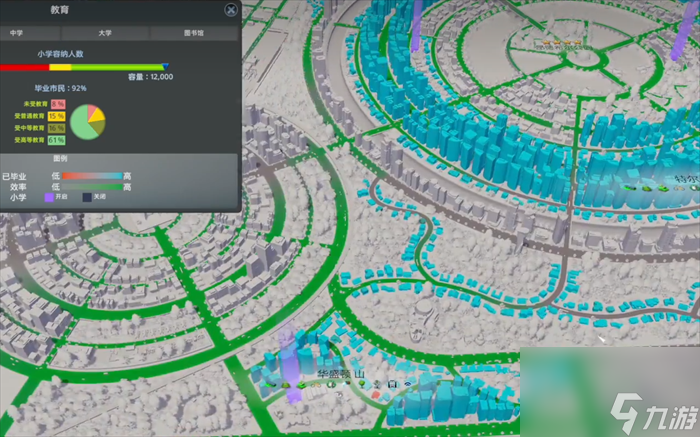Close the 教育 info panel
Screen dimensions: 700x437
[x=231, y=10]
